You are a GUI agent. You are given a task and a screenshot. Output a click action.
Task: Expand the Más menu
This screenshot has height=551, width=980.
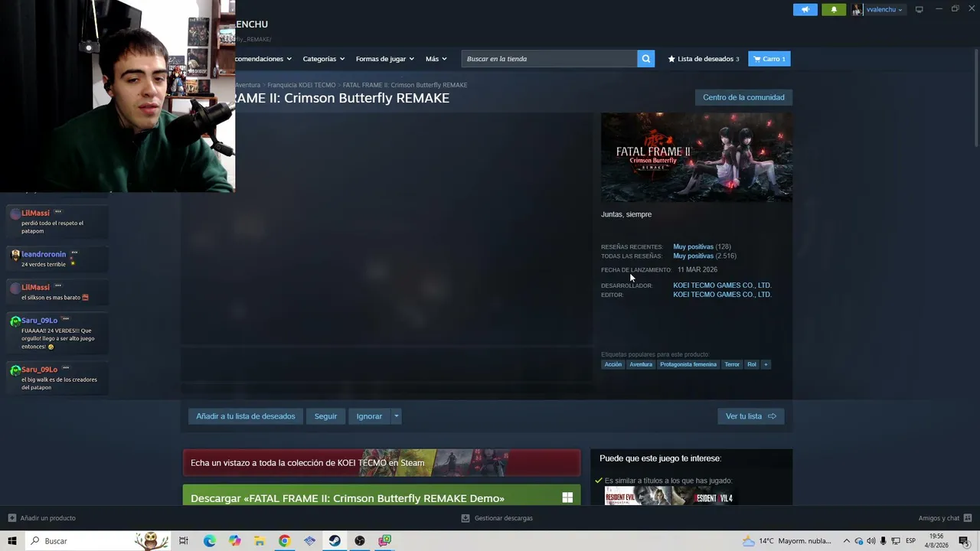tap(436, 59)
